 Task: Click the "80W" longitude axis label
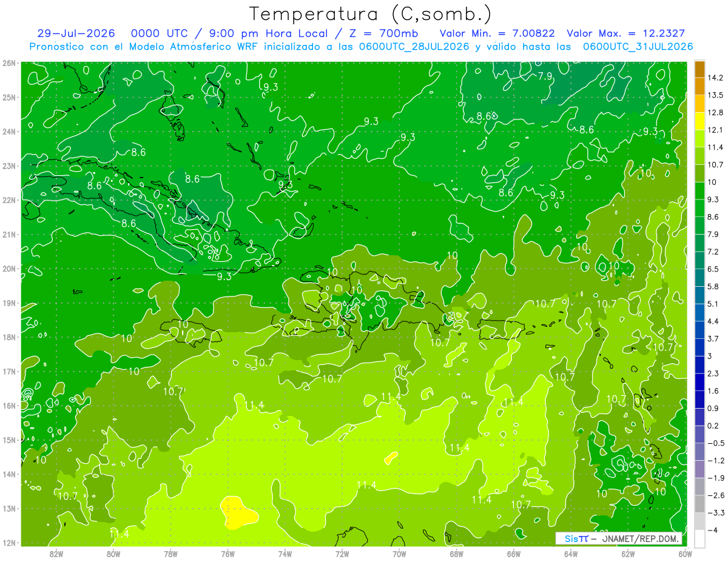[113, 554]
